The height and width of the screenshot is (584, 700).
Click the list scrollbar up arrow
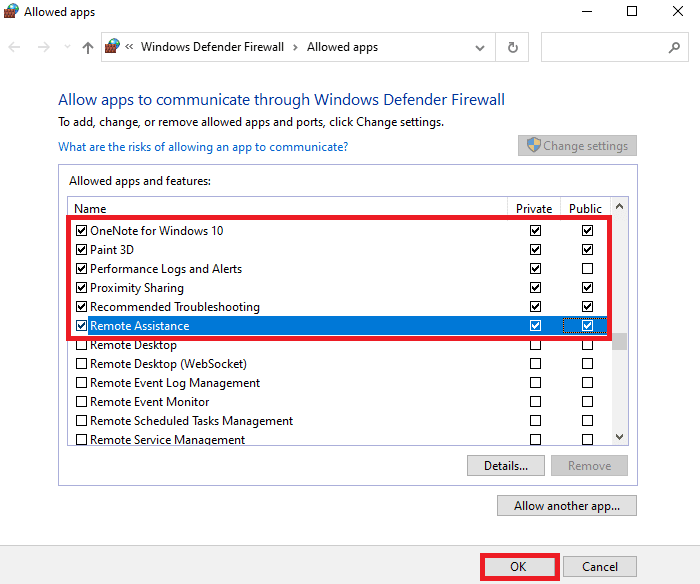[x=619, y=206]
